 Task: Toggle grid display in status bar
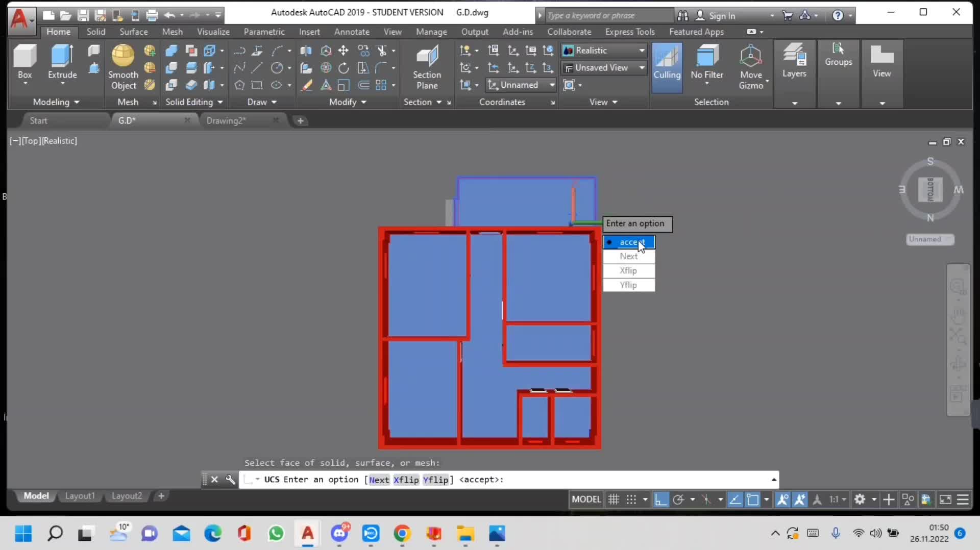(614, 499)
